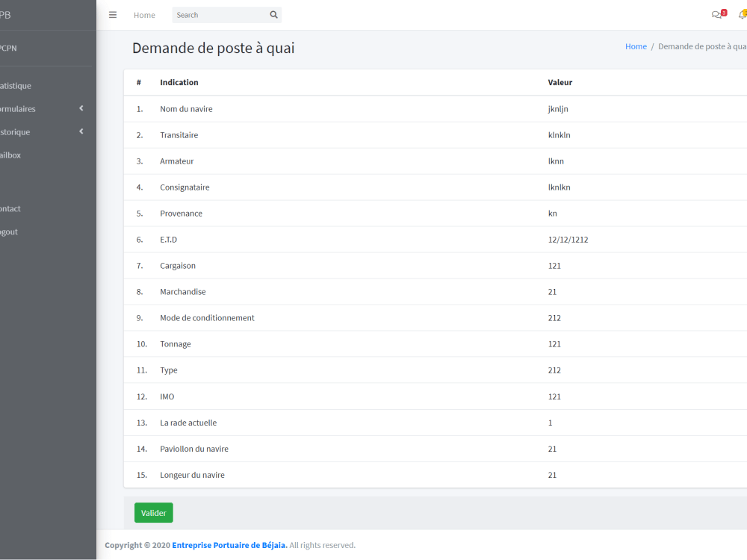Select Mode de conditionnement row label

coord(207,318)
